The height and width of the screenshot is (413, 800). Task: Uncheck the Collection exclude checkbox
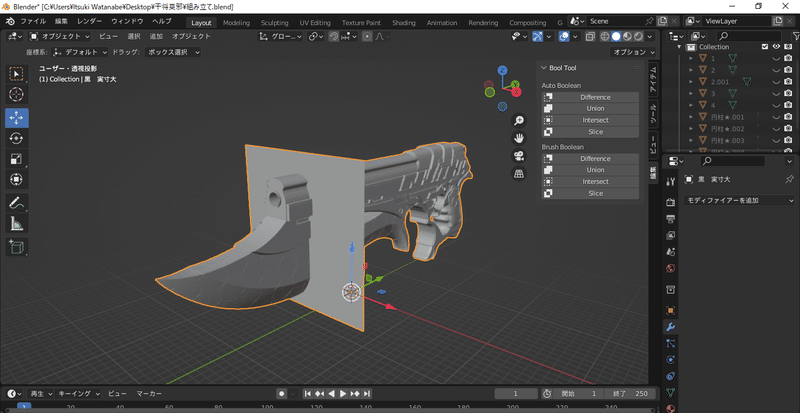click(x=764, y=46)
